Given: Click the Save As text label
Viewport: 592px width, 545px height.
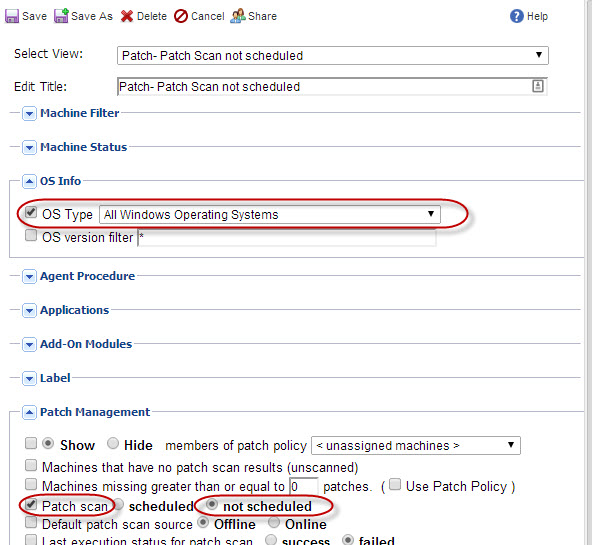Looking at the screenshot, I should click(x=92, y=16).
